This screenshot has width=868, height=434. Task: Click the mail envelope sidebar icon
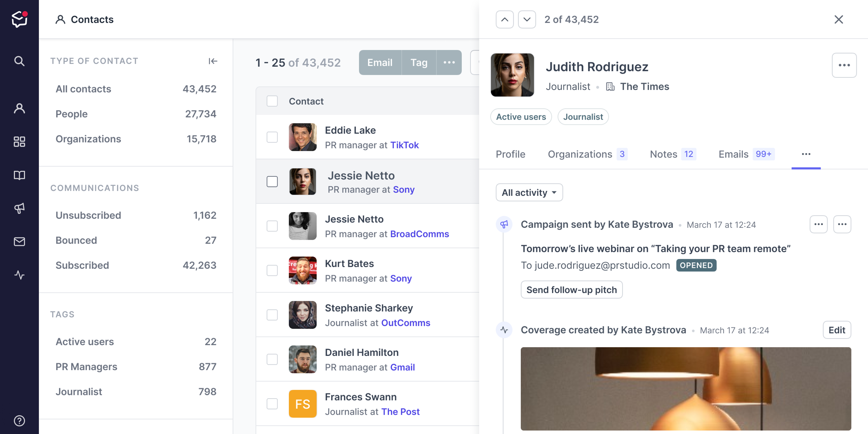19,242
